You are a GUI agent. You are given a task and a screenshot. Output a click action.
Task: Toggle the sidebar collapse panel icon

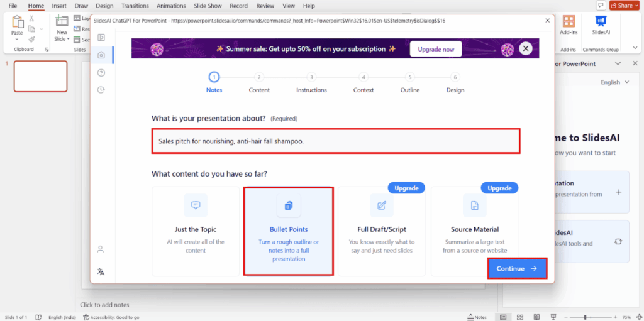[101, 38]
